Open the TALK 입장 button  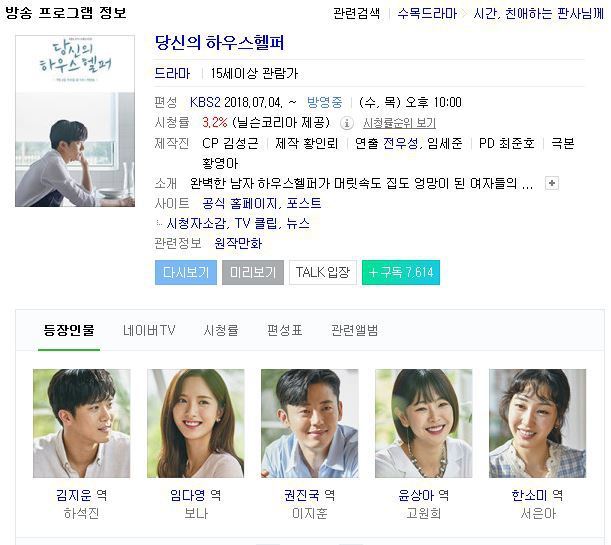(x=323, y=272)
